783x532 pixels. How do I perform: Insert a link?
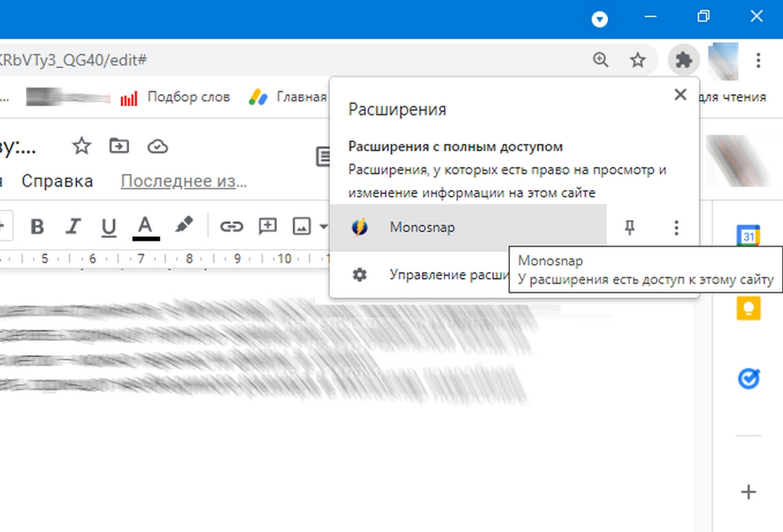pos(231,227)
